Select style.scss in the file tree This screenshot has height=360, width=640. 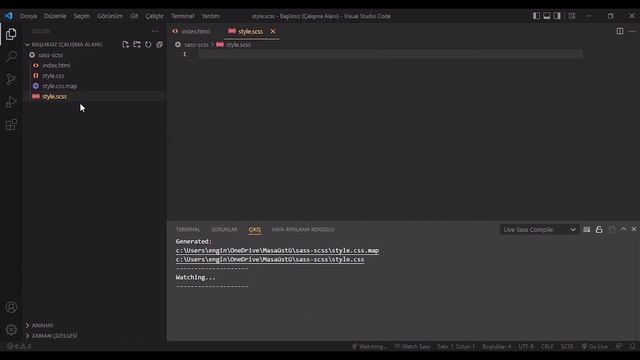[x=54, y=97]
